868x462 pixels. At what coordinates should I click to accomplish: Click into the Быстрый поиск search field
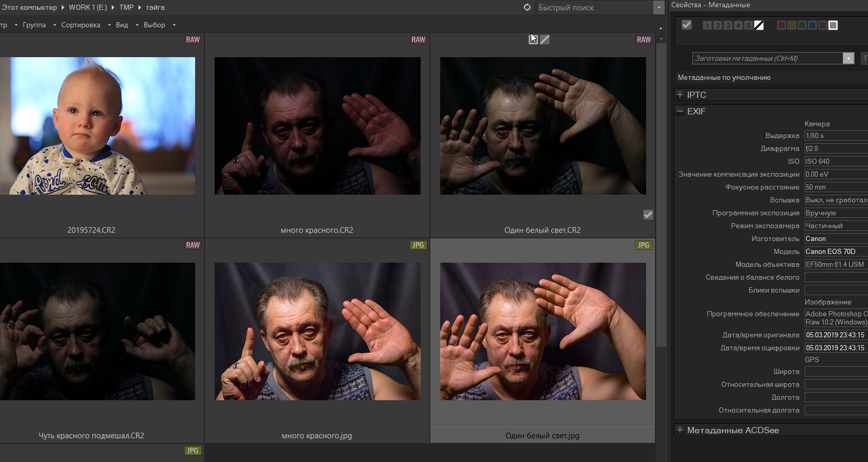pyautogui.click(x=595, y=7)
